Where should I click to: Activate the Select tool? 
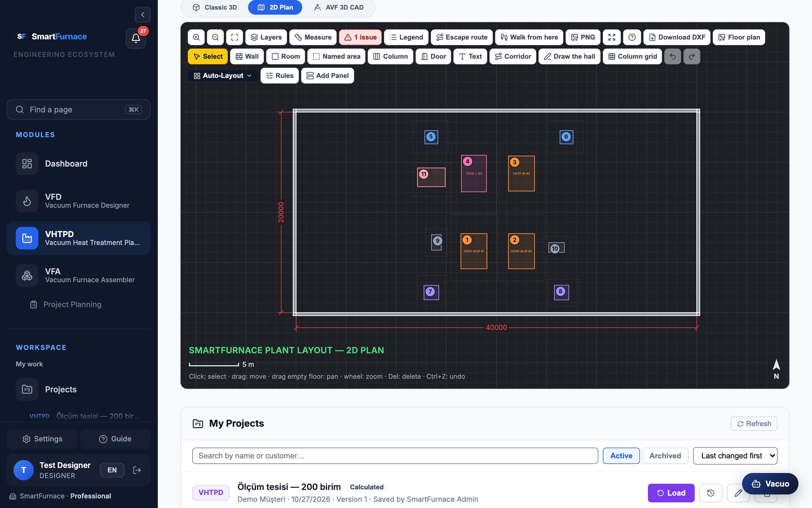coord(208,56)
